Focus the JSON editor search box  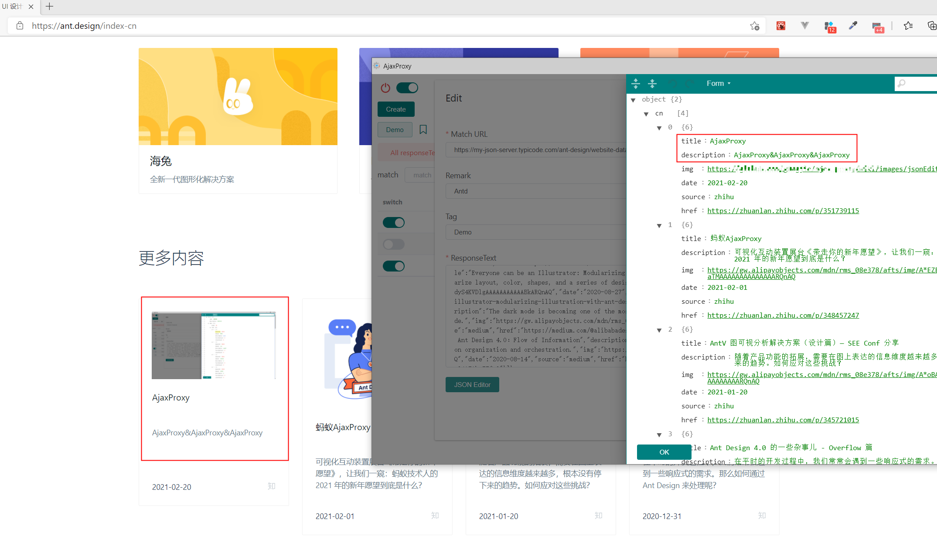[916, 83]
